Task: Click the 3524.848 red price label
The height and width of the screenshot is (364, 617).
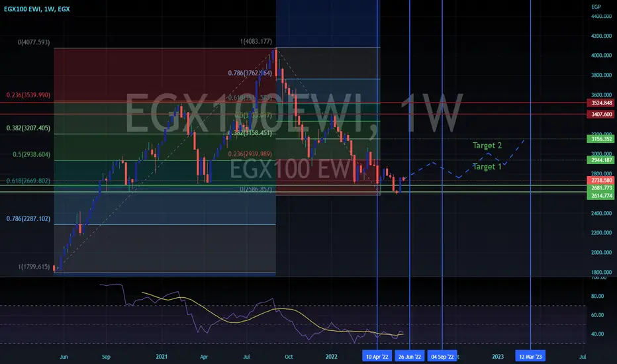Action: point(601,103)
